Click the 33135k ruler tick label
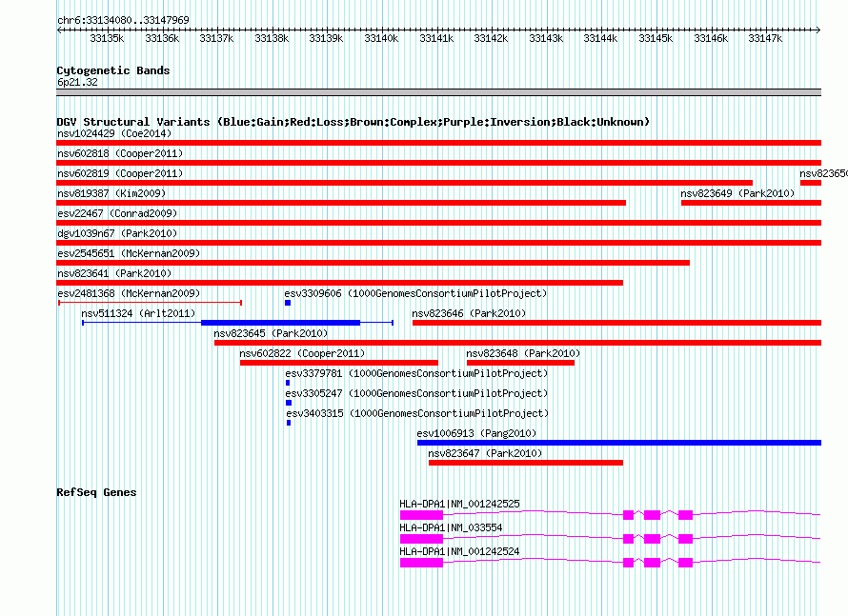This screenshot has height=616, width=848. tap(107, 38)
